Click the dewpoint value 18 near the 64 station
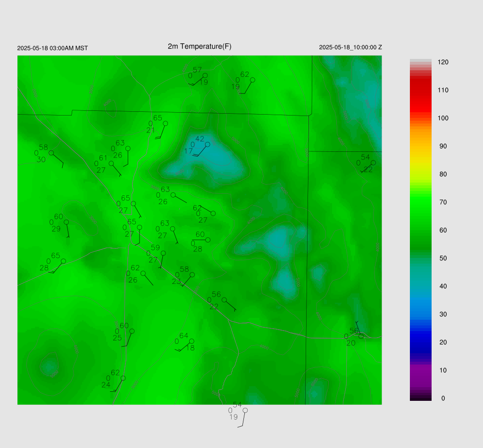This screenshot has height=448, width=483. (x=191, y=348)
